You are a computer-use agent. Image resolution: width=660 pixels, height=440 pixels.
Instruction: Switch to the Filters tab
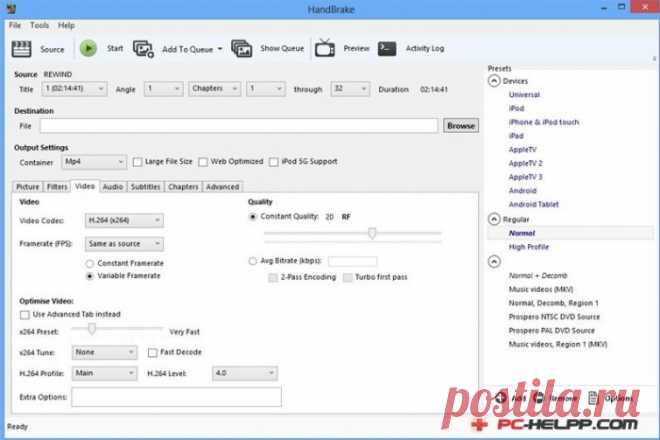(x=57, y=187)
